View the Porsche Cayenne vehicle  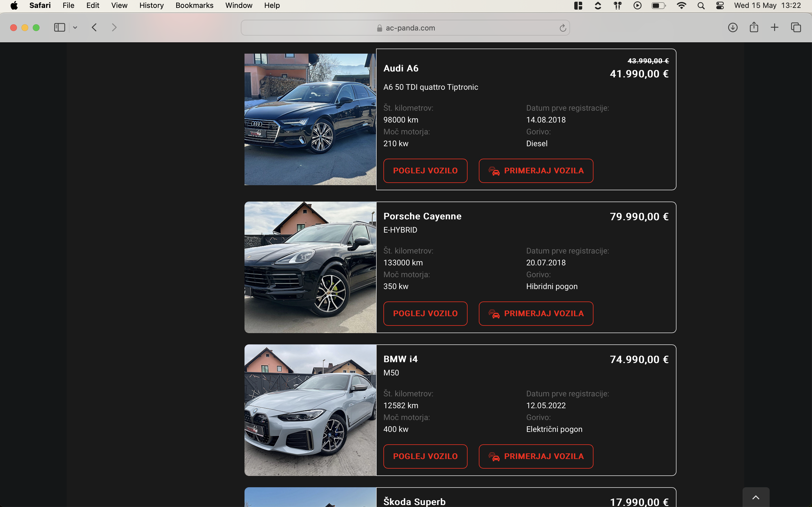coord(425,314)
